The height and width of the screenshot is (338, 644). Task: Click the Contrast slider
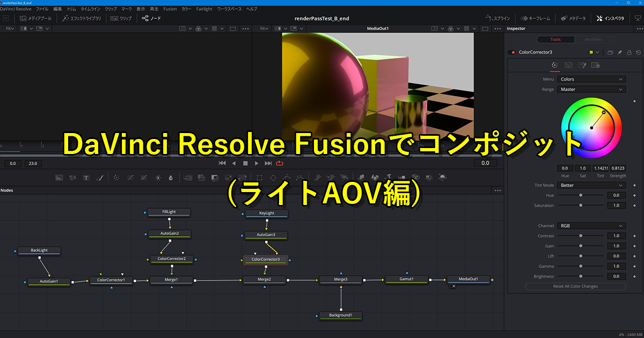pyautogui.click(x=581, y=236)
